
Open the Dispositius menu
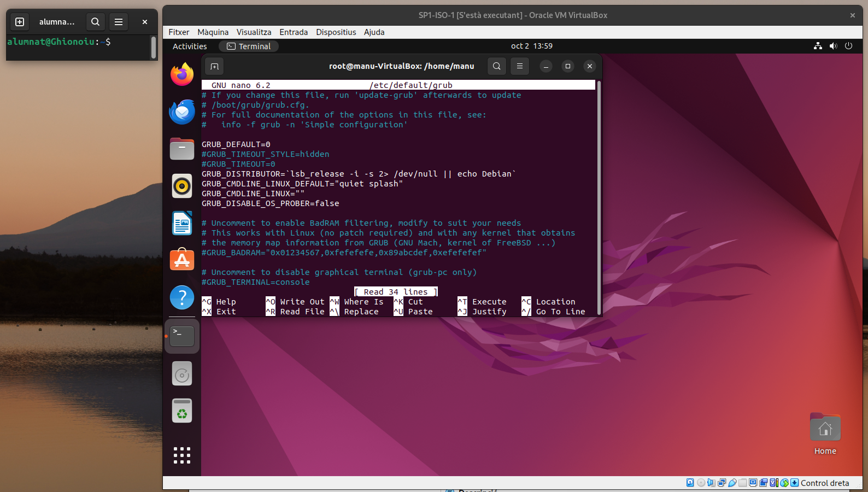coord(336,32)
